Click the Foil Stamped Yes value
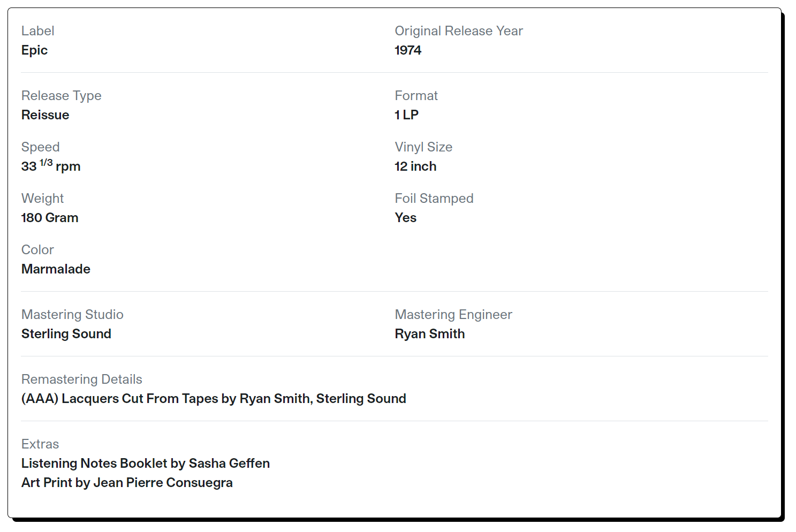Image resolution: width=796 pixels, height=532 pixels. tap(406, 218)
